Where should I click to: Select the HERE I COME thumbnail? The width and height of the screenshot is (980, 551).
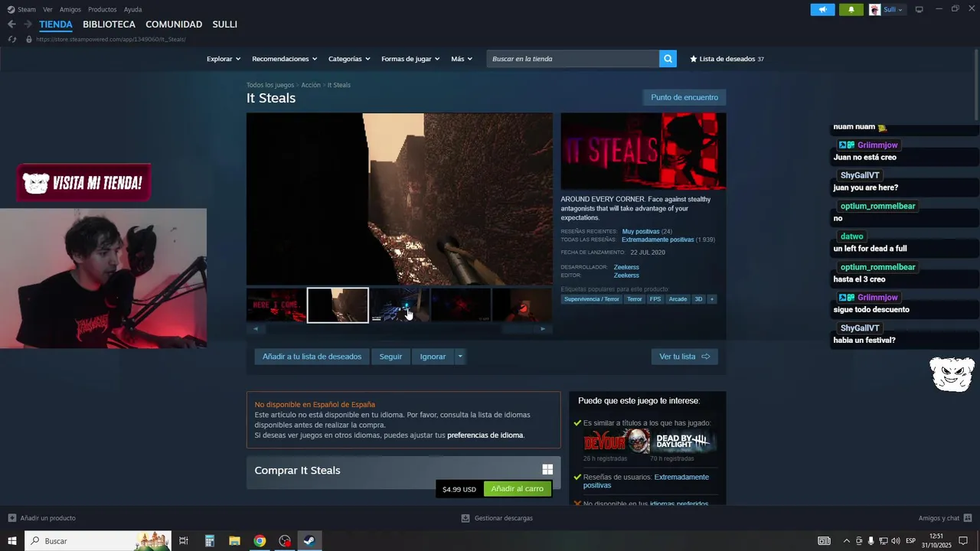click(276, 305)
